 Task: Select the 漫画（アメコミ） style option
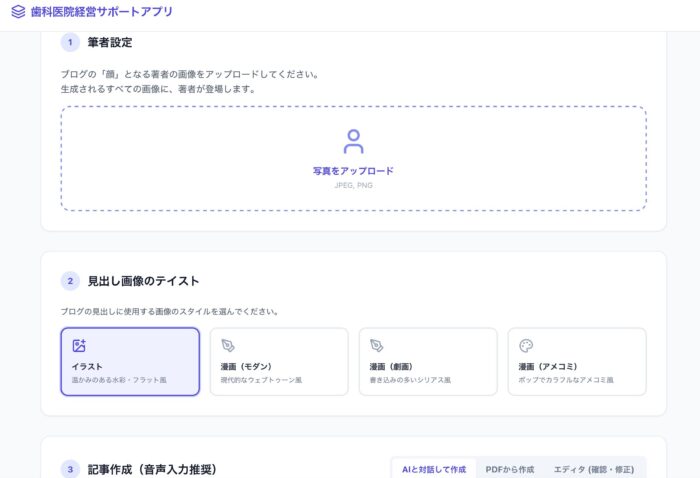[577, 362]
